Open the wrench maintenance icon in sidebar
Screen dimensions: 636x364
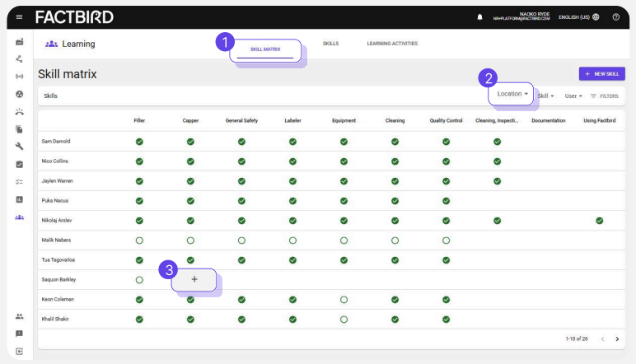click(x=19, y=147)
